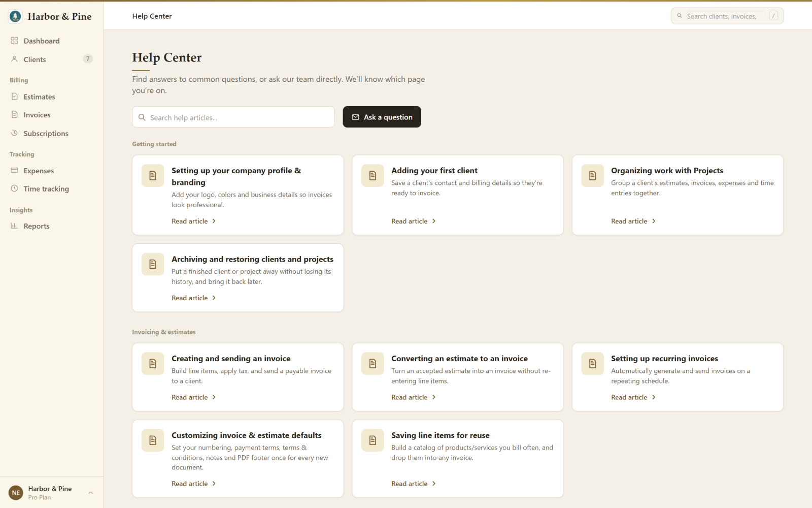Click document icon on Setting up your company profile card

click(153, 176)
